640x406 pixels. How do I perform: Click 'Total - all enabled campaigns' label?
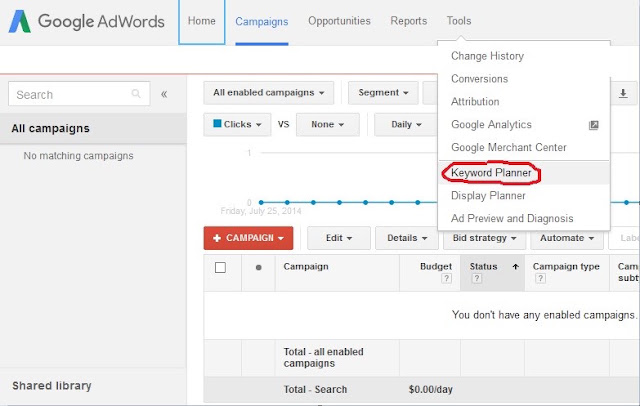[323, 357]
